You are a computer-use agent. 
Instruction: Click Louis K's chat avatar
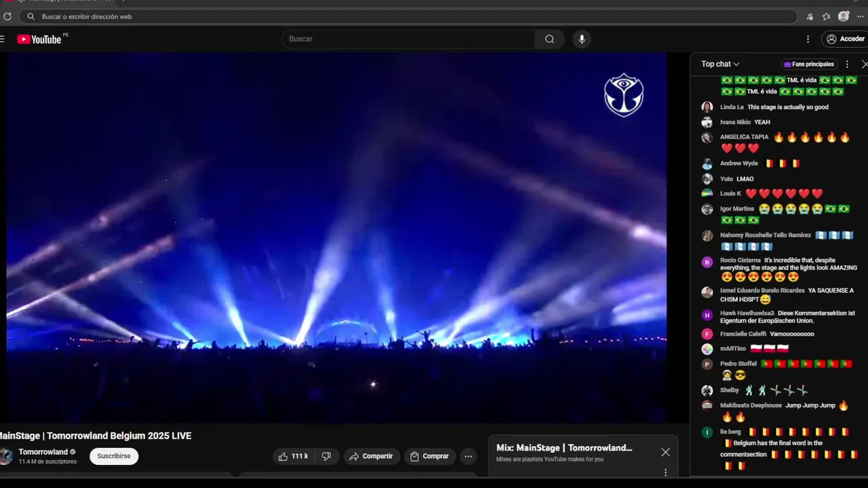coord(707,194)
